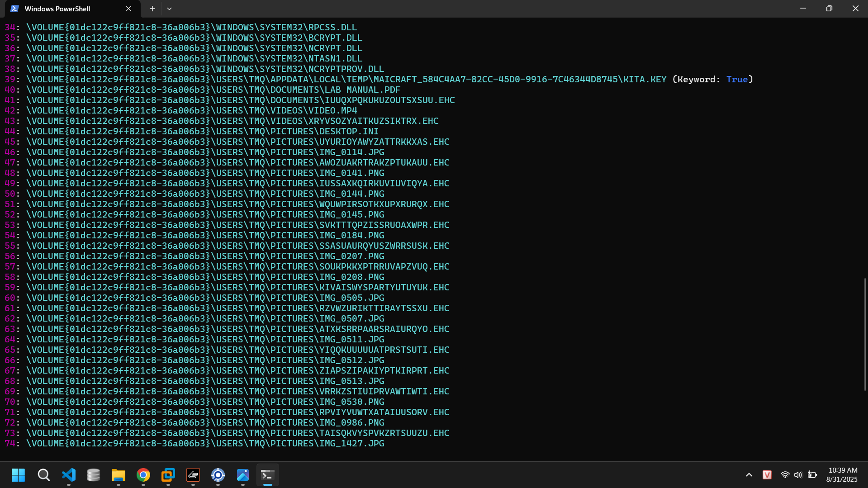Screen dimensions: 868x488
Task: Show hidden system tray icons
Action: click(749, 475)
